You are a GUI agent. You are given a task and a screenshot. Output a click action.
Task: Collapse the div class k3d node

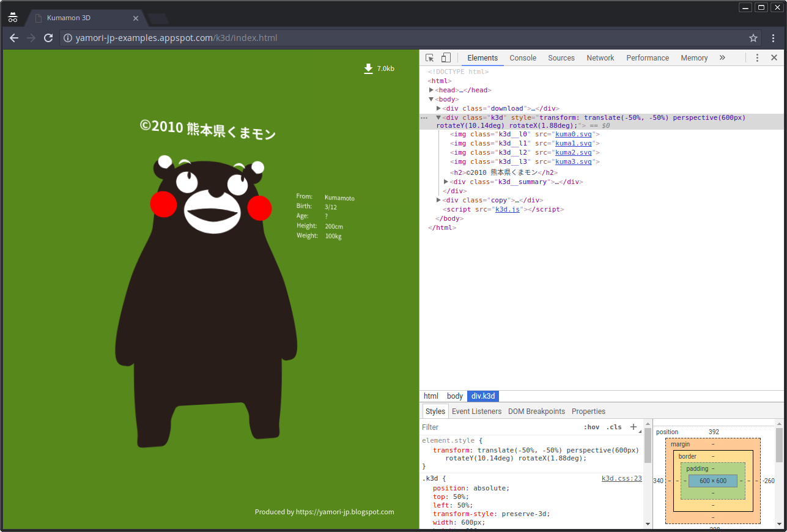click(438, 117)
